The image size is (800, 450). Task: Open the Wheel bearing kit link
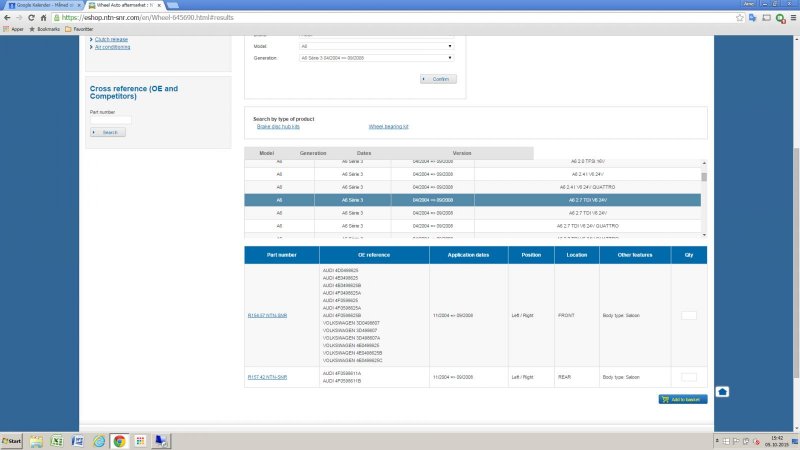pyautogui.click(x=389, y=127)
